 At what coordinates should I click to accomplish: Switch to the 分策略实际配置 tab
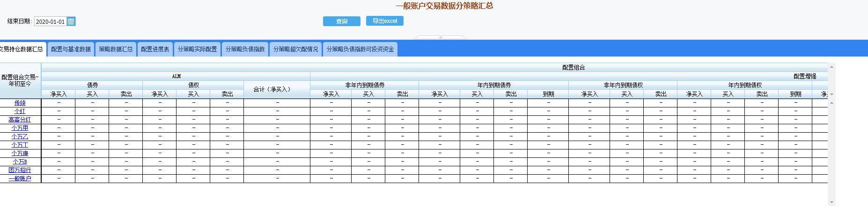(197, 49)
